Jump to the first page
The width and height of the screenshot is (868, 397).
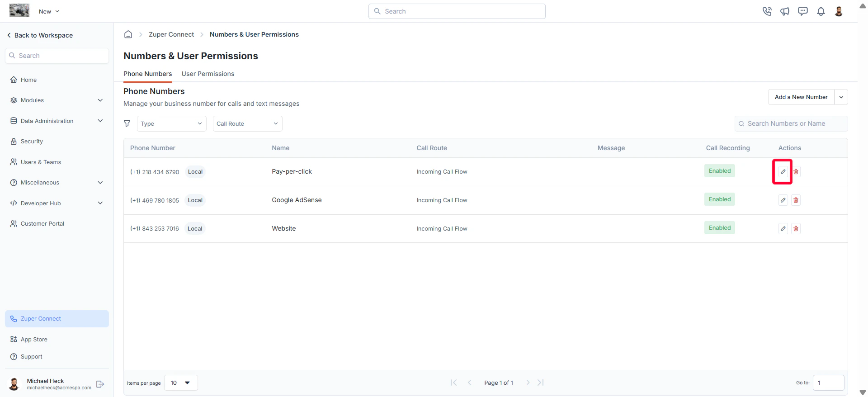coord(453,383)
